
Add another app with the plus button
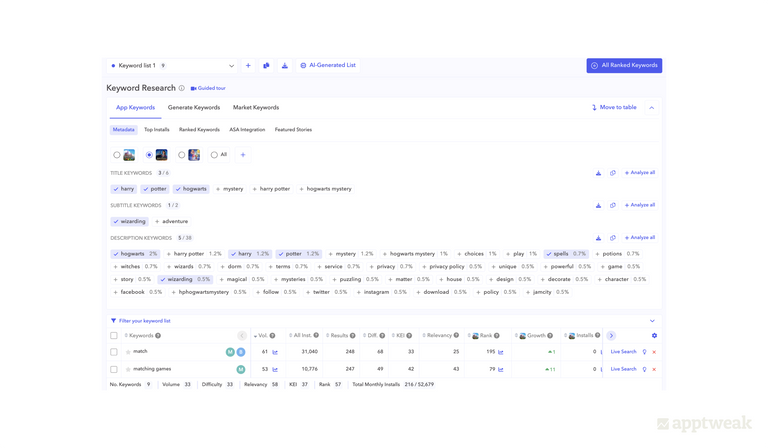[243, 155]
